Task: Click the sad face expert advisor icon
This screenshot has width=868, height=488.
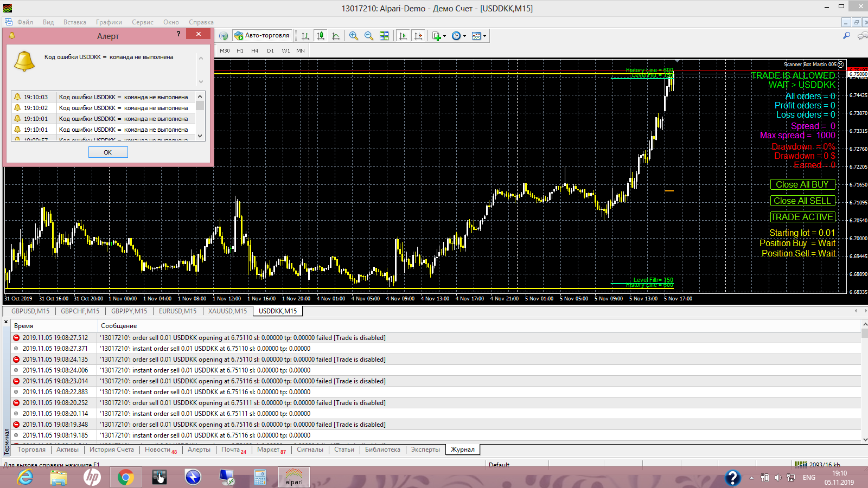Action: [841, 65]
